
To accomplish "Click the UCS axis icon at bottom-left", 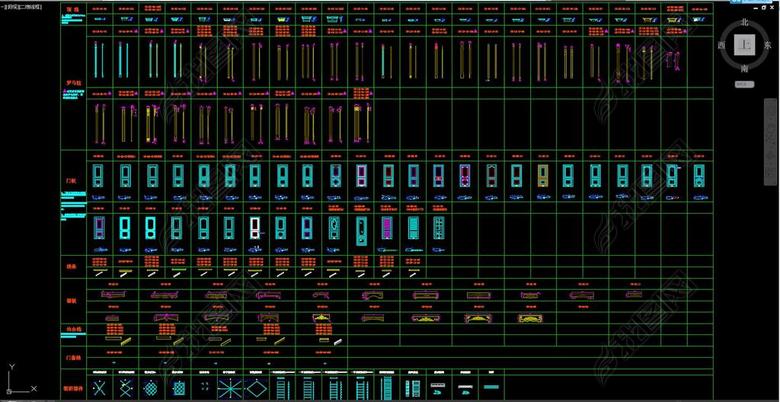I will pos(12,384).
